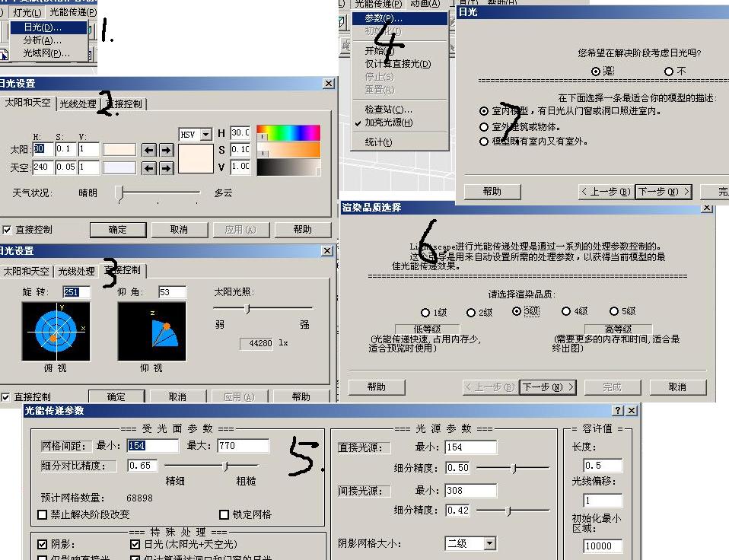Click 确定 in the 日光设置 dialog with 太阳光照
Image resolution: width=729 pixels, height=560 pixels.
116,396
